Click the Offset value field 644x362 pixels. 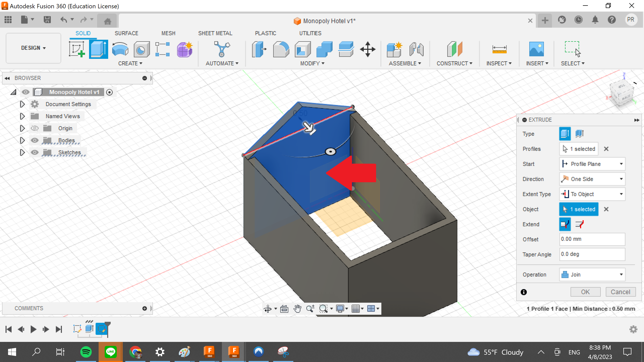point(592,239)
